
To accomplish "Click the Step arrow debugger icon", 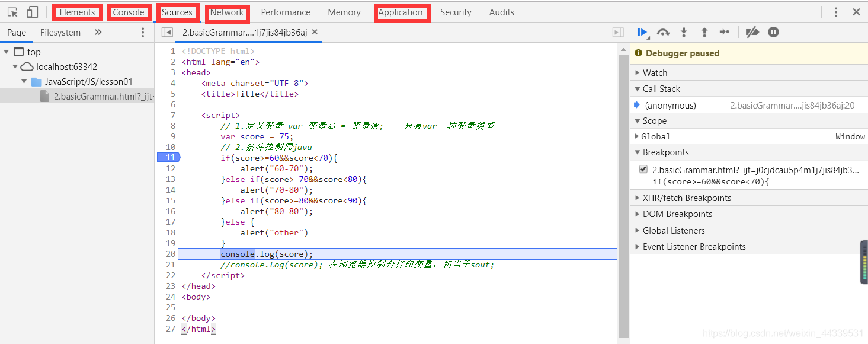I will pyautogui.click(x=725, y=32).
